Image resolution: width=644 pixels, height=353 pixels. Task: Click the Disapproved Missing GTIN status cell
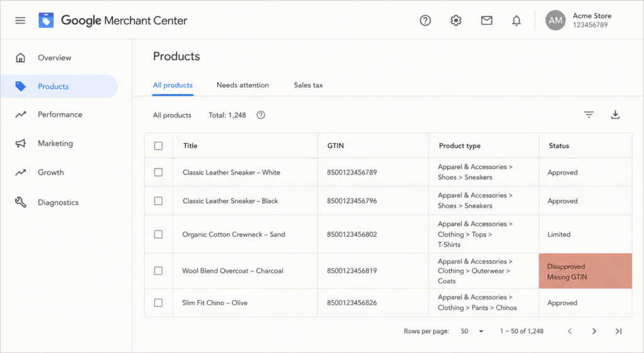(586, 271)
